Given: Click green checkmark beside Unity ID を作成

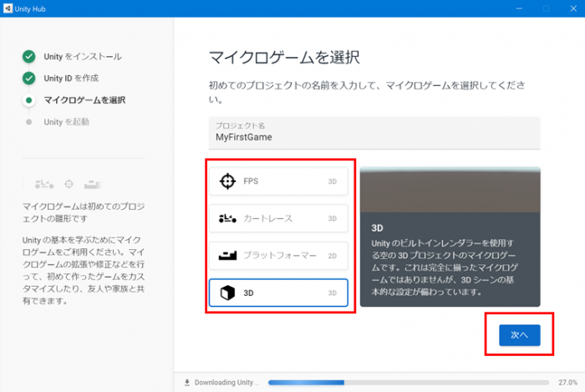Looking at the screenshot, I should [x=29, y=78].
